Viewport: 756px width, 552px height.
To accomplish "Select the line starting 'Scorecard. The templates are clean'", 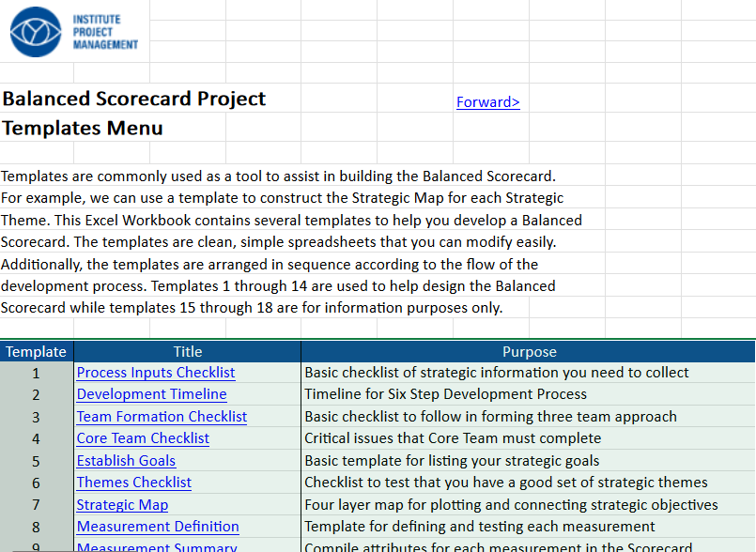I will (x=279, y=241).
